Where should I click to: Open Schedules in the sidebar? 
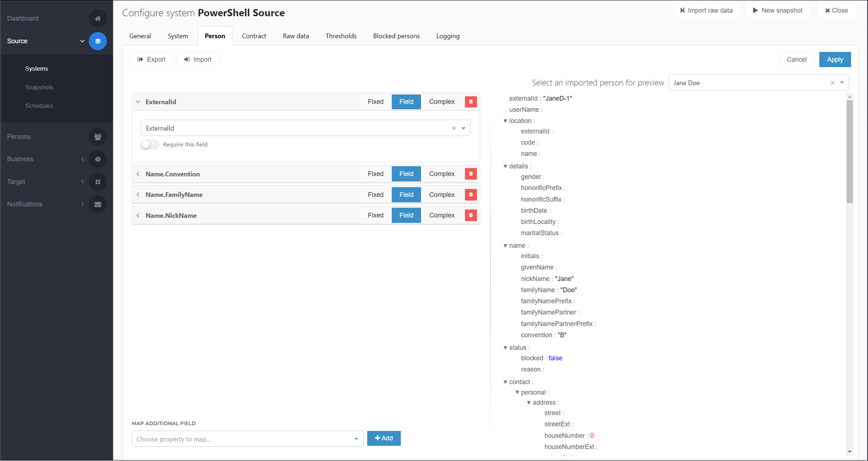tap(39, 106)
